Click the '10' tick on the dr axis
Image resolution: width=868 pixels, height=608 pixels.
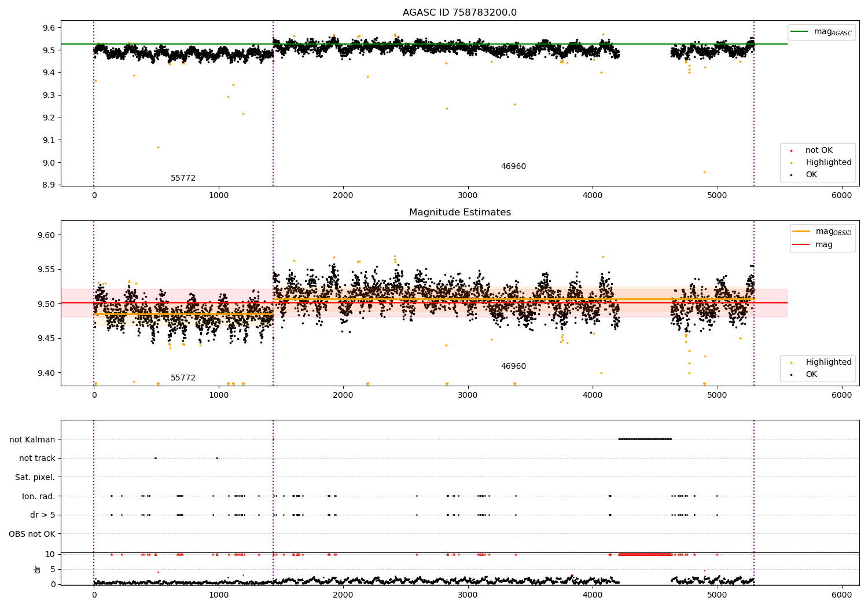pos(50,554)
